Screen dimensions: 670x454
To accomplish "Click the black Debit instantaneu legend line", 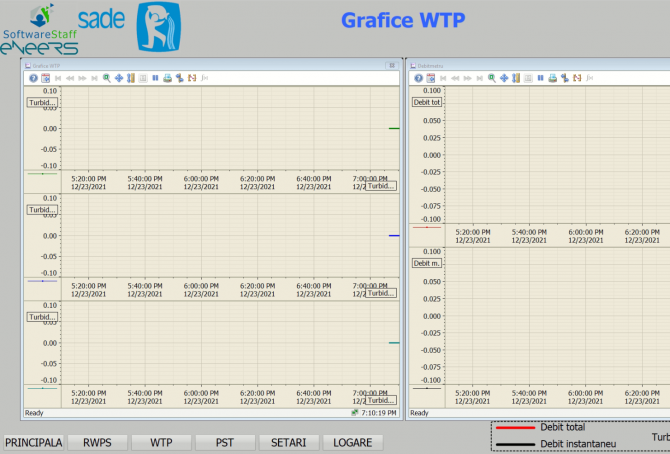I will [515, 442].
